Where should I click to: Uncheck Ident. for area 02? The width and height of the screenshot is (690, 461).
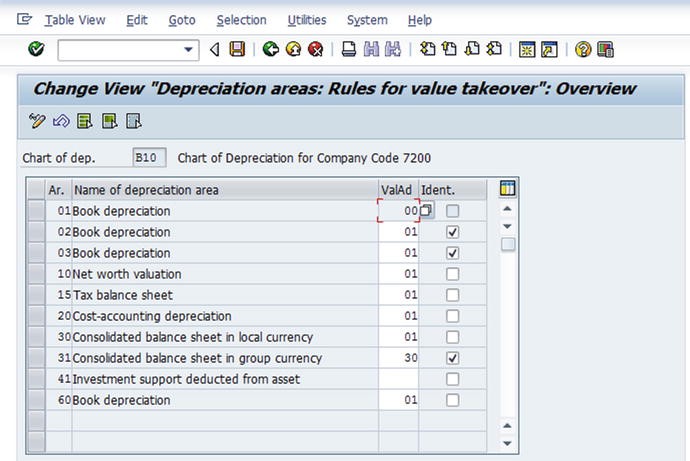pyautogui.click(x=452, y=232)
